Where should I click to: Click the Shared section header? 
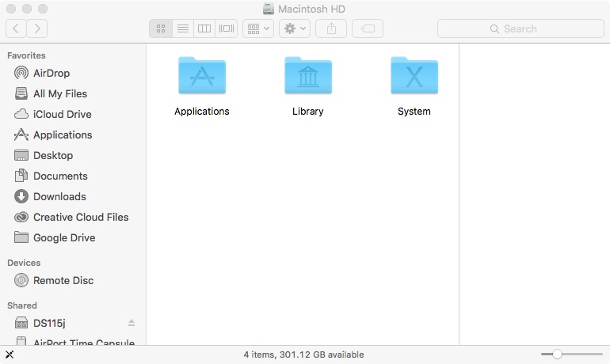coord(22,305)
